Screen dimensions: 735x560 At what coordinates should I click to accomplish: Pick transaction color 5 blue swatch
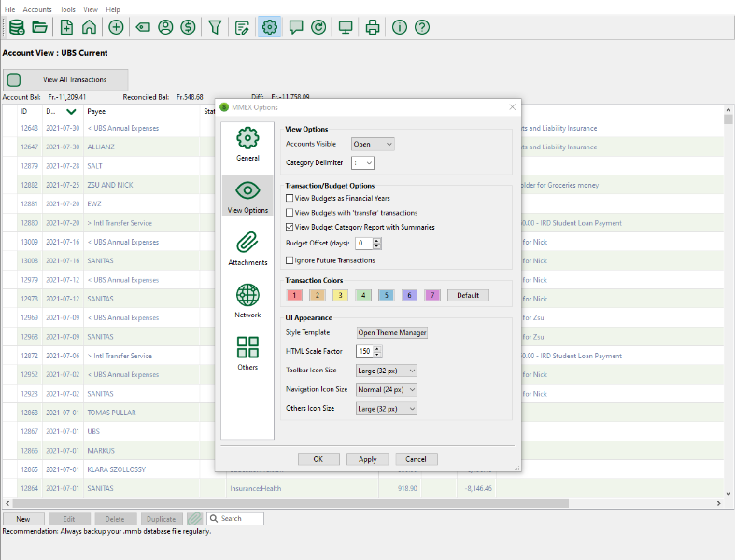(387, 295)
